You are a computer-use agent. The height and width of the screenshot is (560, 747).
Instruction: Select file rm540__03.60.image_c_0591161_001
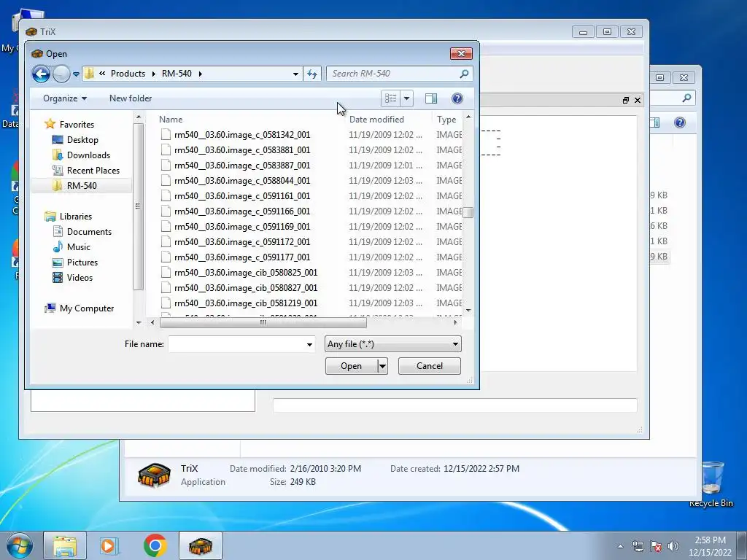pyautogui.click(x=242, y=195)
